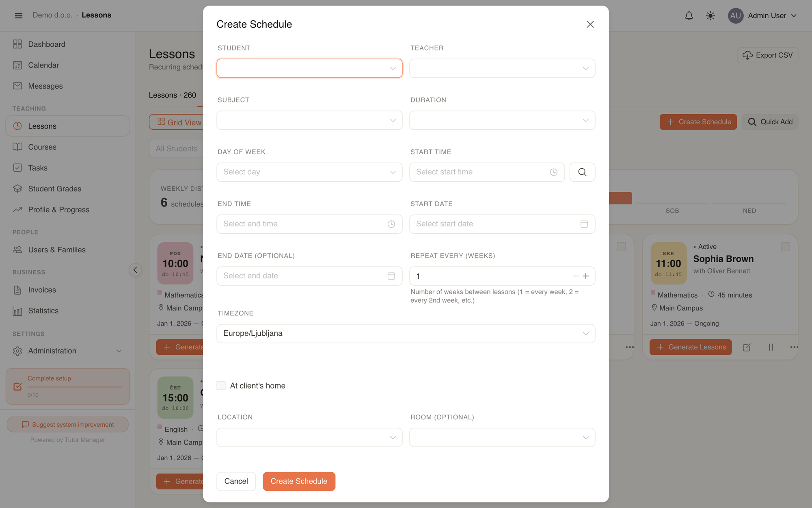Open the Teacher dropdown
The image size is (812, 508).
[x=502, y=68]
